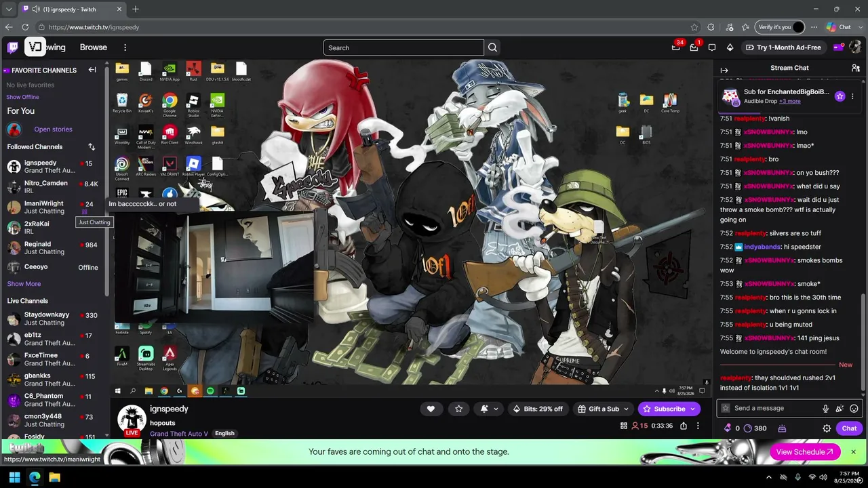The width and height of the screenshot is (868, 488).
Task: Favorite this page with address bar star
Action: pyautogui.click(x=694, y=27)
